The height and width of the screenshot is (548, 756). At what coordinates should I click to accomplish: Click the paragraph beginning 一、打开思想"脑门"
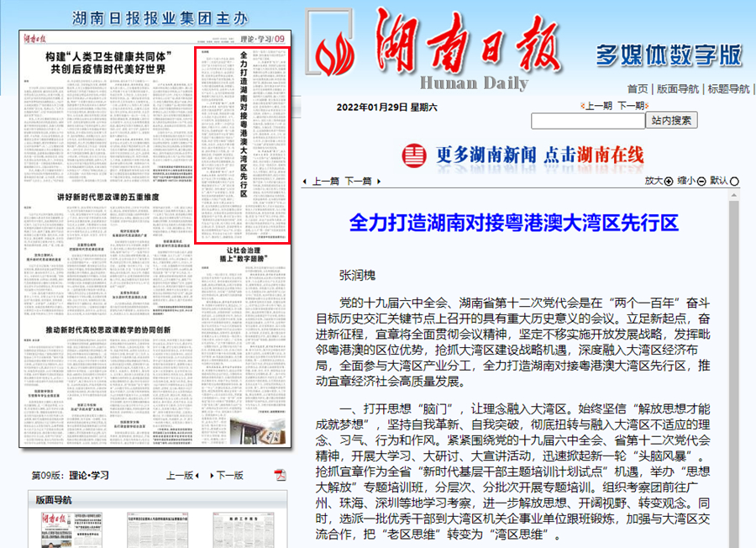pyautogui.click(x=513, y=472)
